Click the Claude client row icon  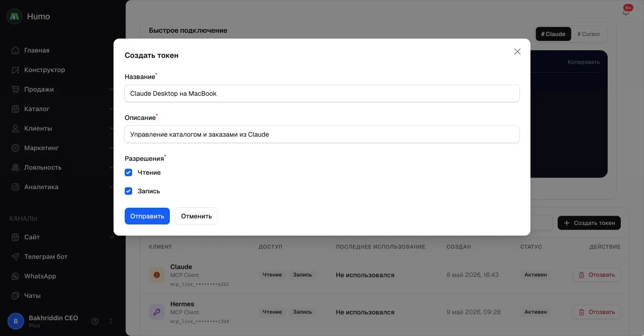point(157,275)
